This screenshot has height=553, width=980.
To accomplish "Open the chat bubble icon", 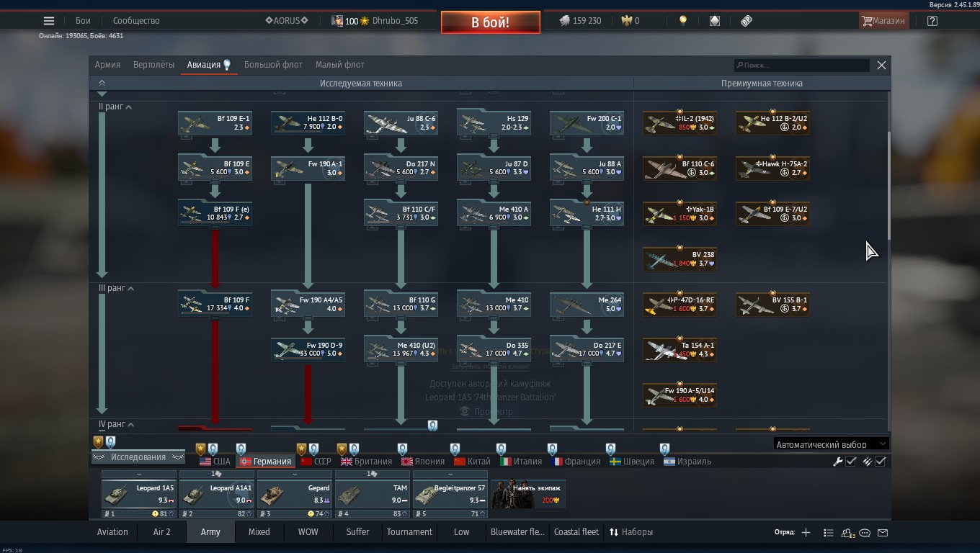I will point(865,533).
